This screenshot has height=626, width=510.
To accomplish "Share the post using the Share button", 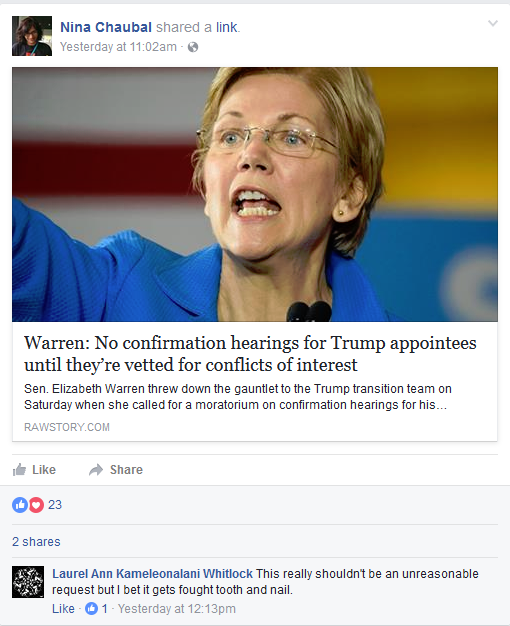I will point(116,470).
